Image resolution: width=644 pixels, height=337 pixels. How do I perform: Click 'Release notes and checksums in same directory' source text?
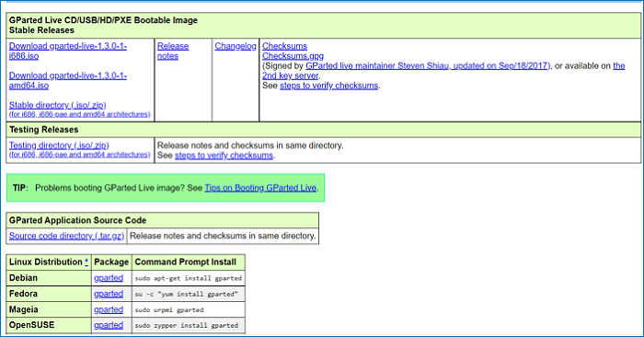click(x=223, y=236)
